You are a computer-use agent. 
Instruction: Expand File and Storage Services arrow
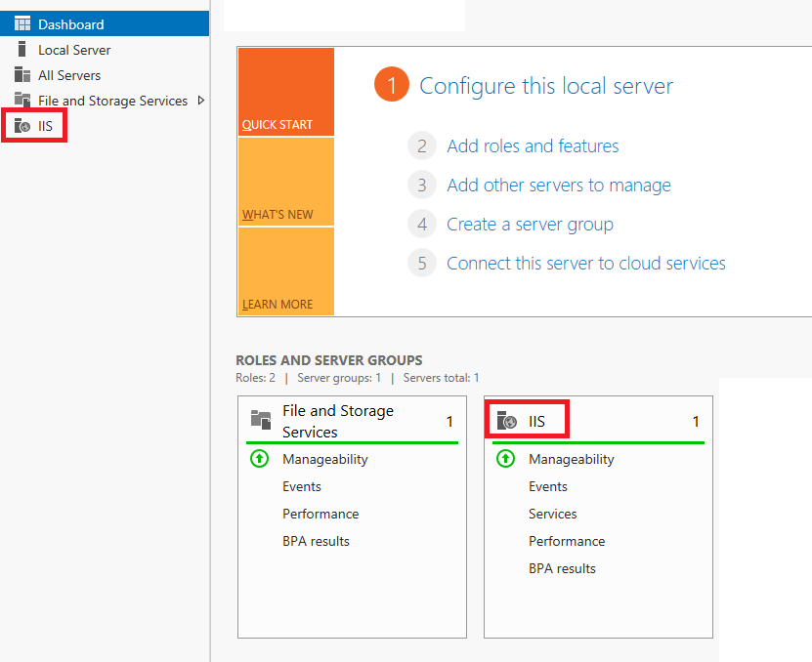[x=201, y=101]
